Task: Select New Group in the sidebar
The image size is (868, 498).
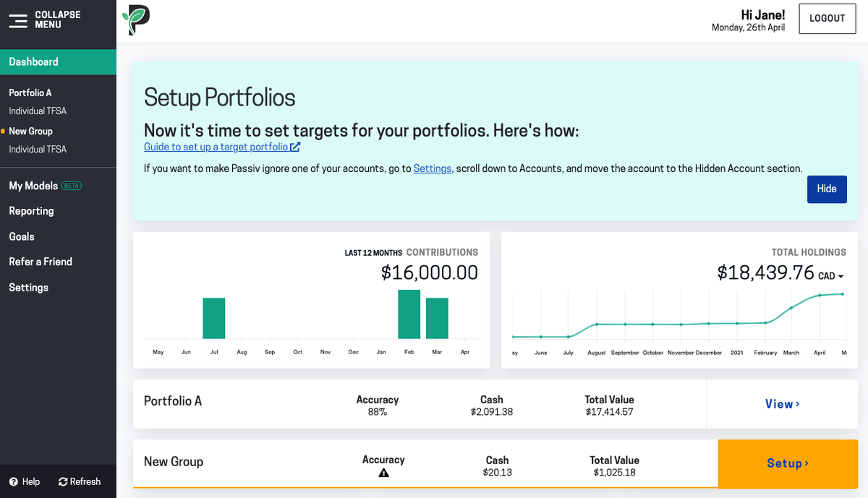Action: [x=30, y=131]
